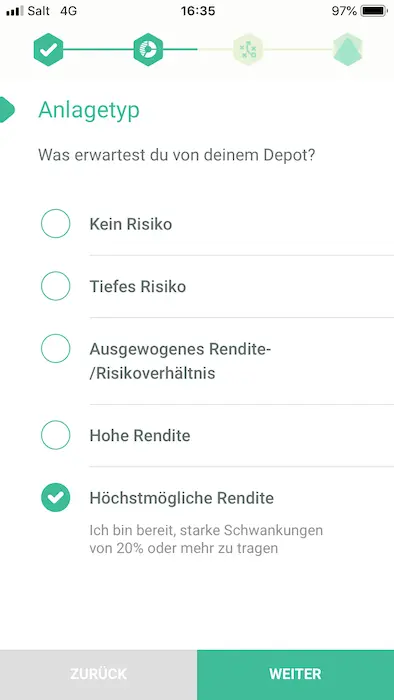This screenshot has width=394, height=700.
Task: Tap the Anlagetyp heading
Action: pos(89,110)
